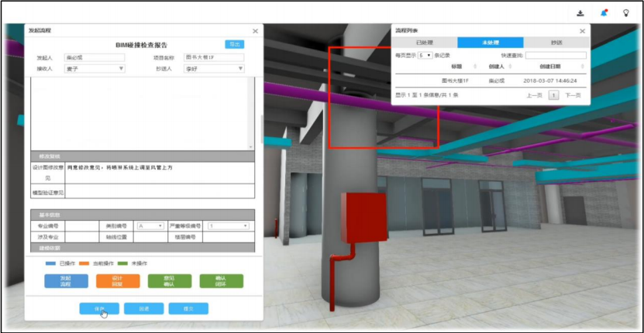Viewport: 644px width, 333px height.
Task: Click the BIM碰撞检查报告 title text
Action: (141, 45)
